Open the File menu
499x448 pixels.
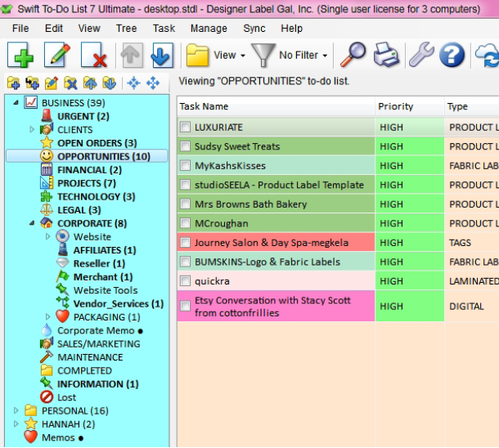pyautogui.click(x=20, y=29)
